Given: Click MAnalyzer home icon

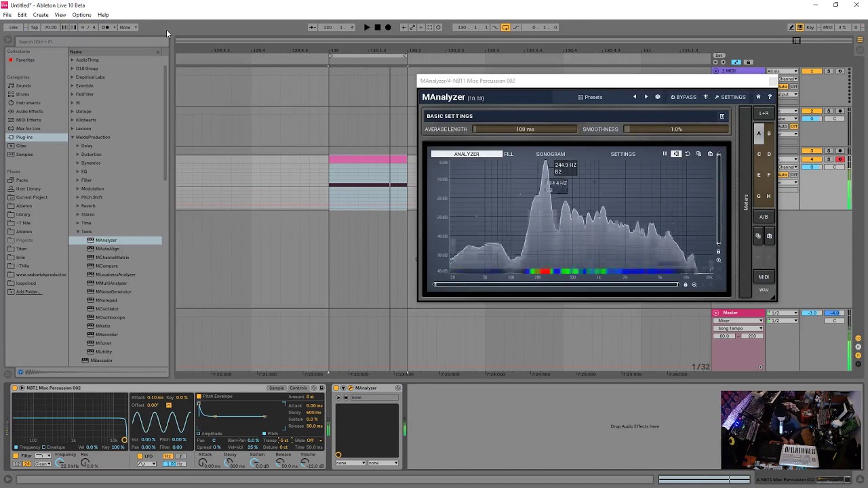Looking at the screenshot, I should pos(758,97).
